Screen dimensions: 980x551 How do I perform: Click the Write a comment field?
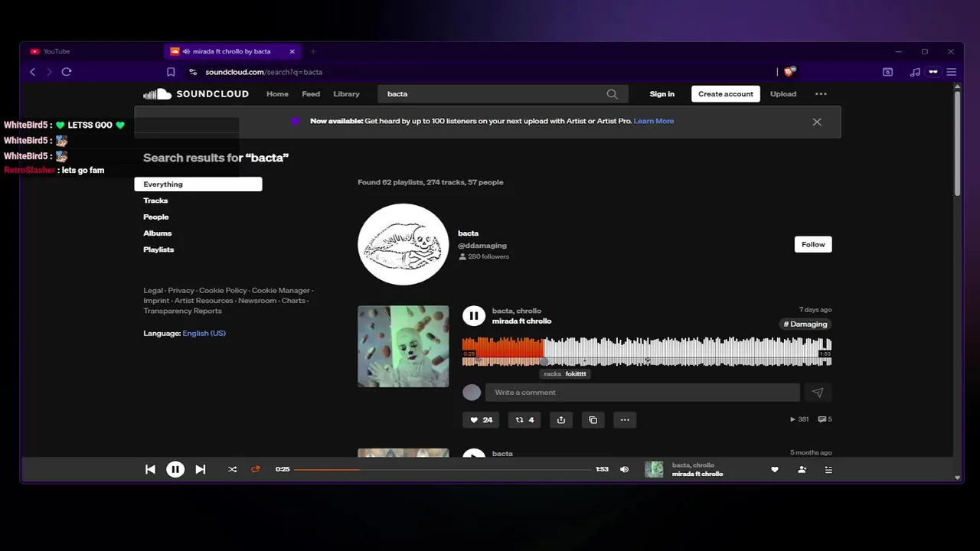[642, 393]
